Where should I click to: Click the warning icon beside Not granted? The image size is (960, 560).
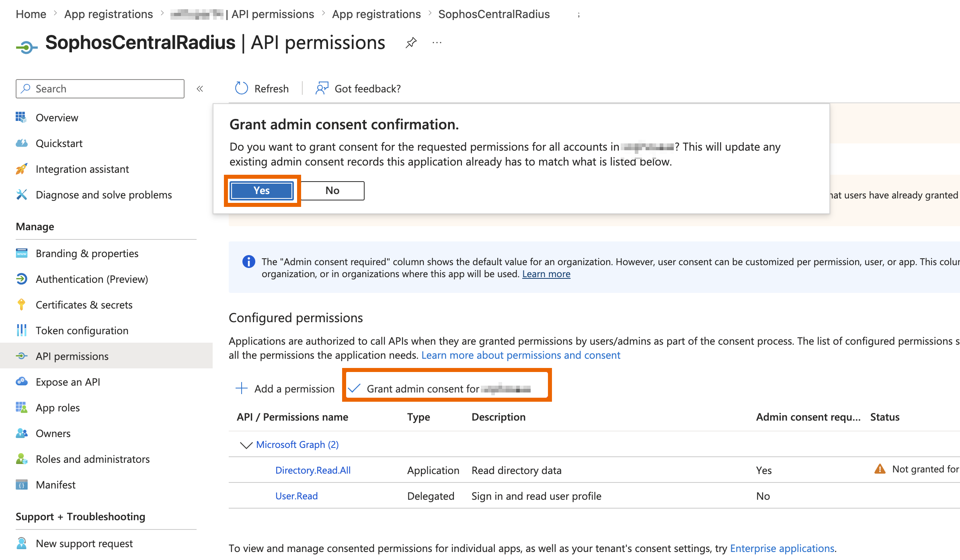click(880, 469)
